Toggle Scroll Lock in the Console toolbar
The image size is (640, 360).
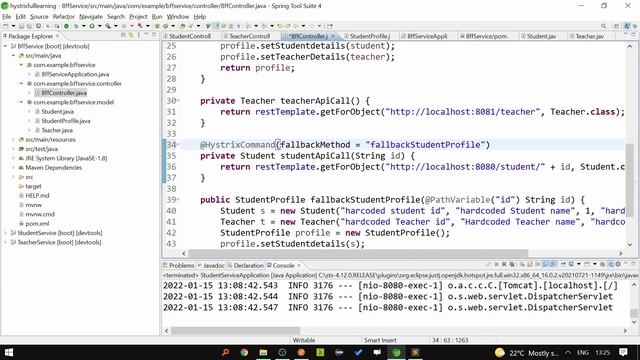530,264
